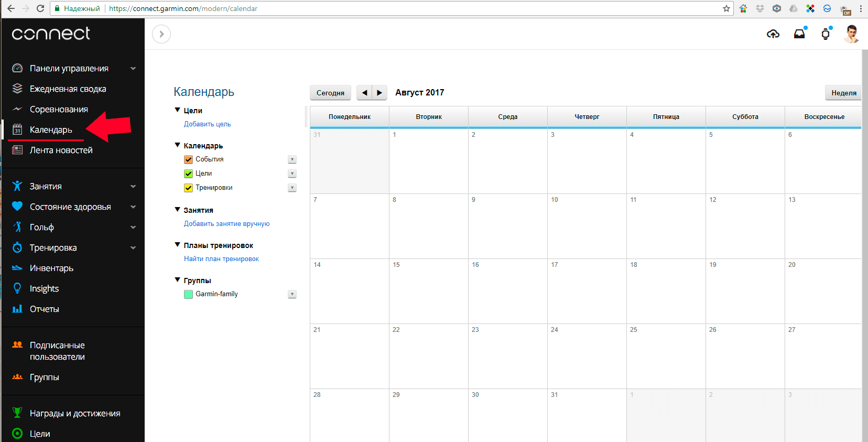The height and width of the screenshot is (442, 868).
Task: Open Лента новостей in sidebar
Action: [61, 150]
